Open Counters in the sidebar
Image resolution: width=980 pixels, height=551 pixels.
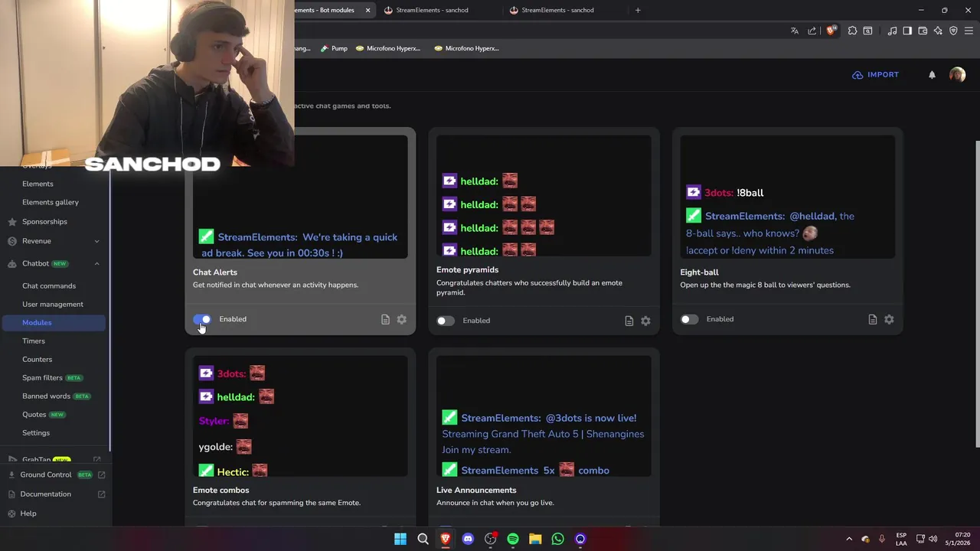click(38, 359)
